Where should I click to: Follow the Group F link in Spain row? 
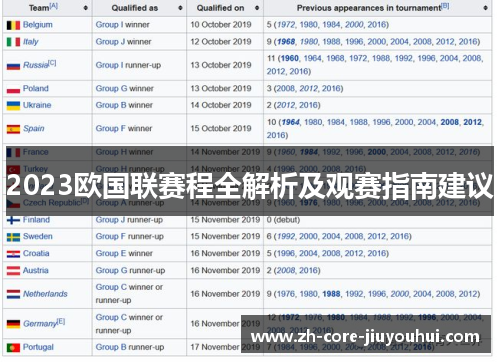(x=111, y=129)
